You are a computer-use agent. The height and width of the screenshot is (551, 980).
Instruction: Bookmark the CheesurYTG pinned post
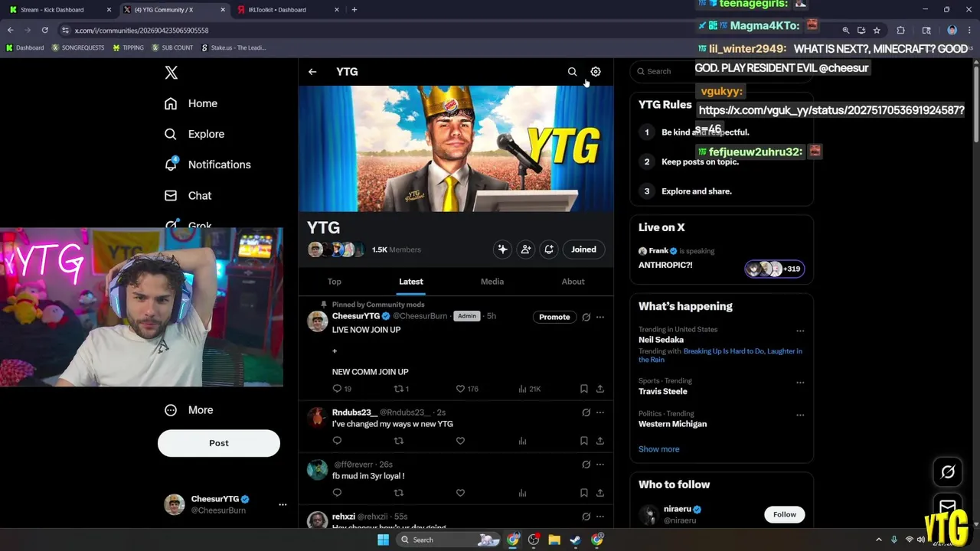click(583, 389)
